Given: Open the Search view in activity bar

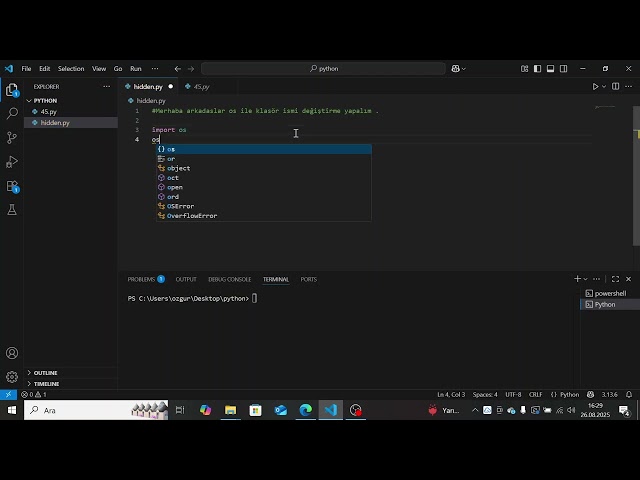Looking at the screenshot, I should click(12, 113).
